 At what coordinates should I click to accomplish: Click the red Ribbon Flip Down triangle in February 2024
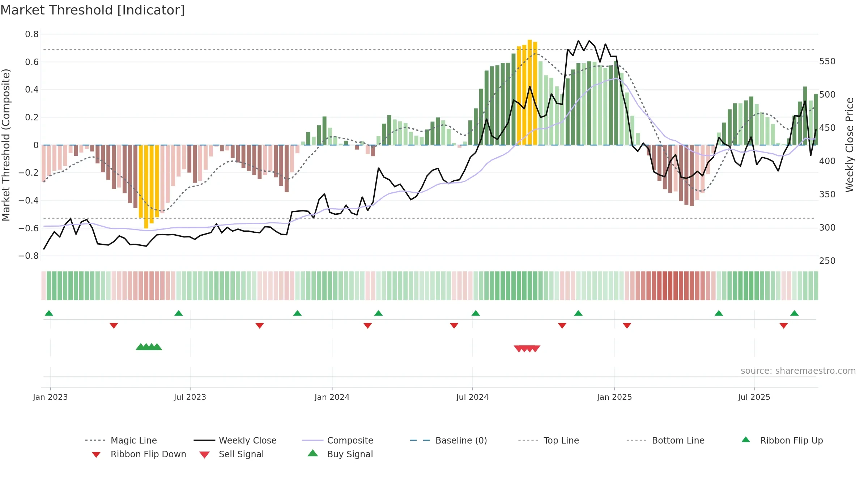pyautogui.click(x=367, y=326)
